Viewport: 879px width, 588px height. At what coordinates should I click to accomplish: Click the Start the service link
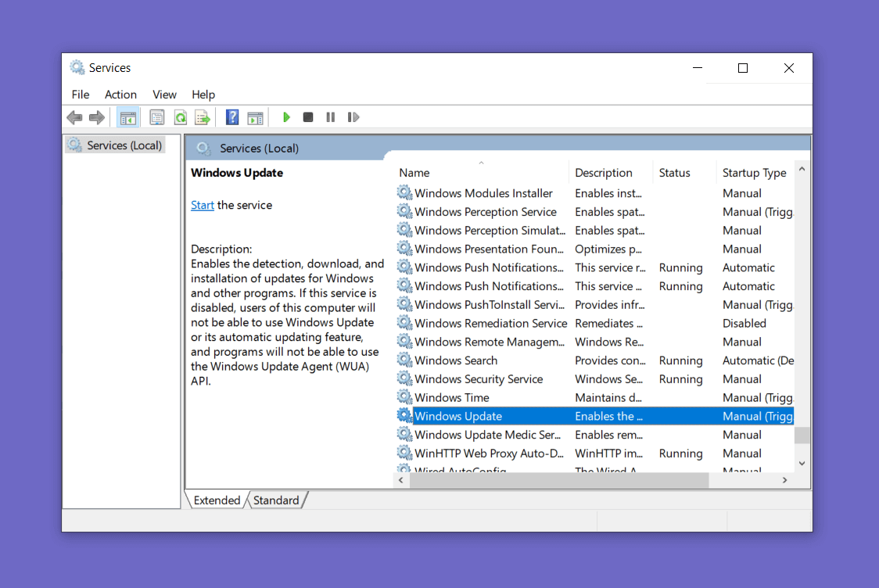tap(203, 205)
